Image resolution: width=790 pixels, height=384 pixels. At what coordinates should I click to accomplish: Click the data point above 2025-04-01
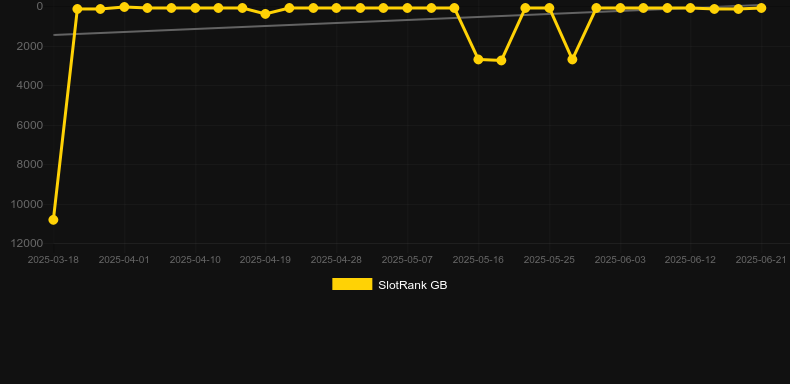tap(124, 7)
